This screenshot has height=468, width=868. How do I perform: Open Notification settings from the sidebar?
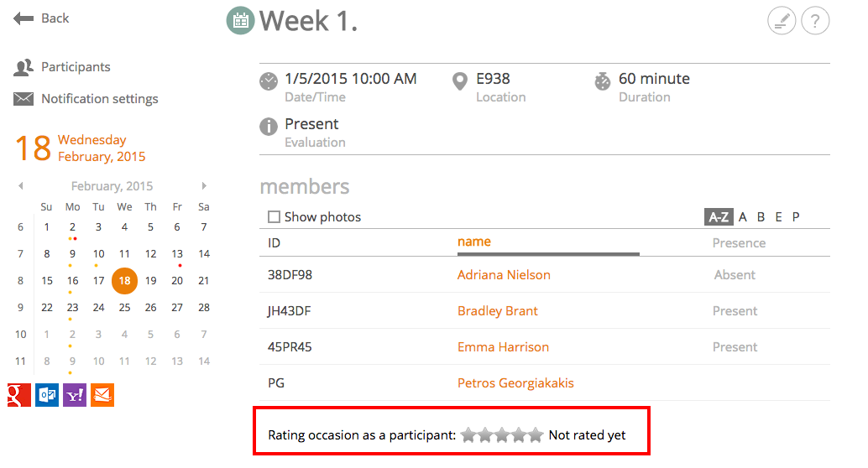99,99
